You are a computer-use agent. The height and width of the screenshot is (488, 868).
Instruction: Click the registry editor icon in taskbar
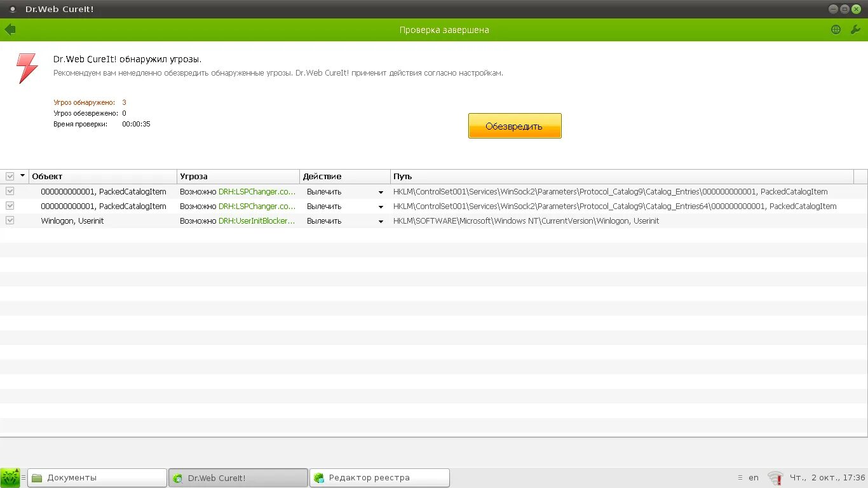pyautogui.click(x=319, y=478)
